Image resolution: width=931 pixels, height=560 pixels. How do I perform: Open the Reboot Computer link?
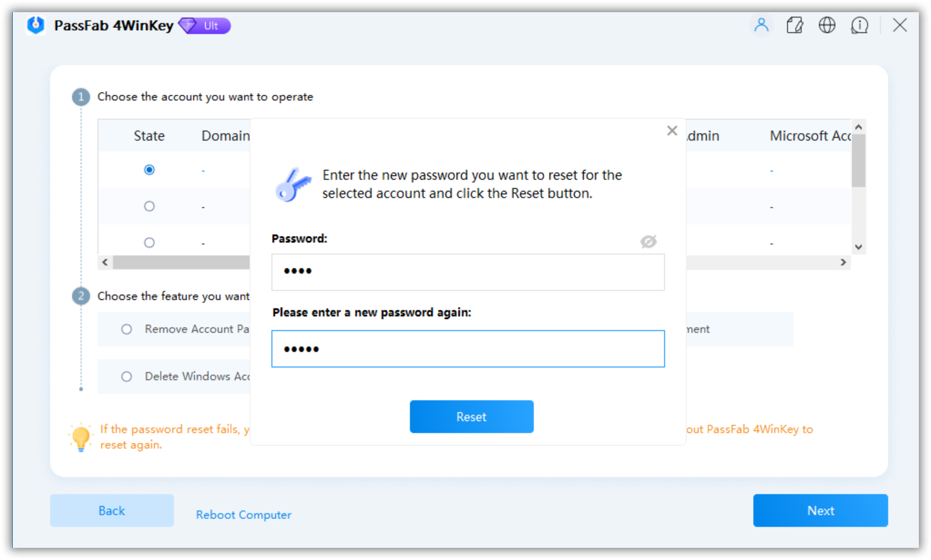pos(243,514)
